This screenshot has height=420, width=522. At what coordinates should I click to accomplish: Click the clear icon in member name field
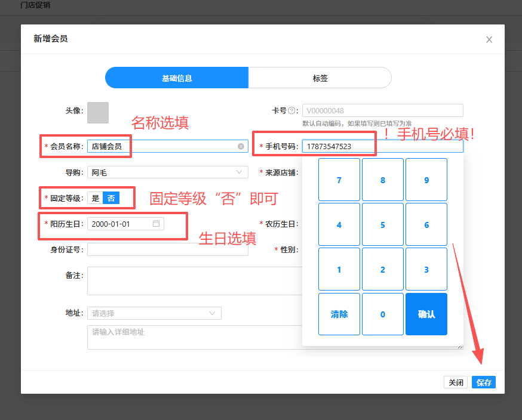click(x=241, y=146)
